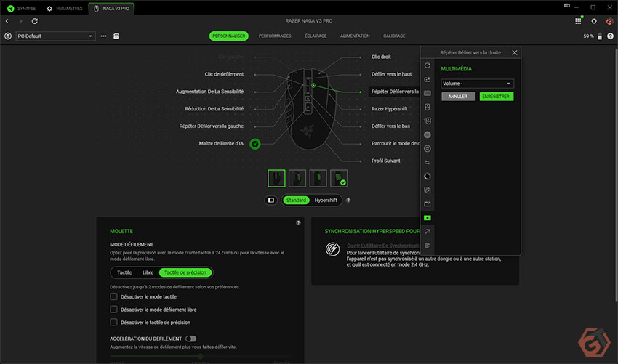Click the Enregistrer button

496,97
